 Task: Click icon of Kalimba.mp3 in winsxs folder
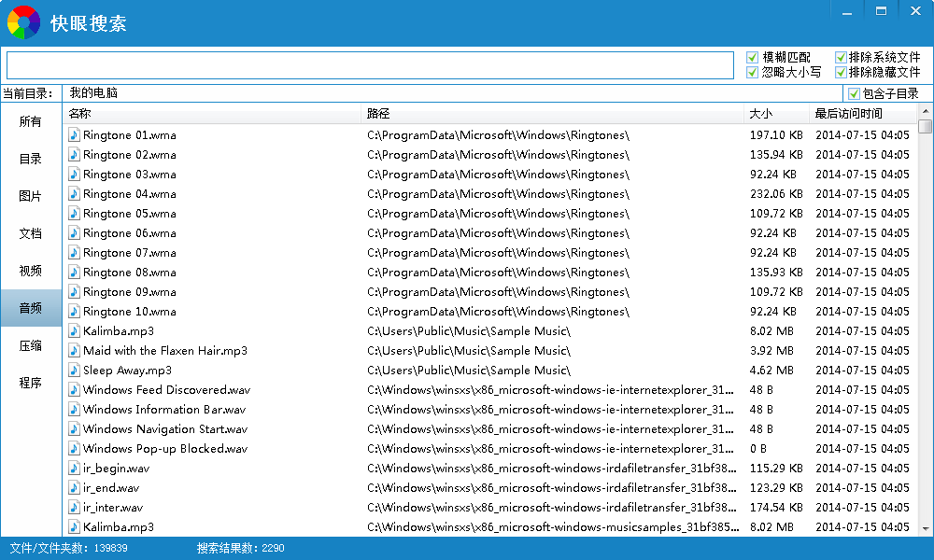74,527
